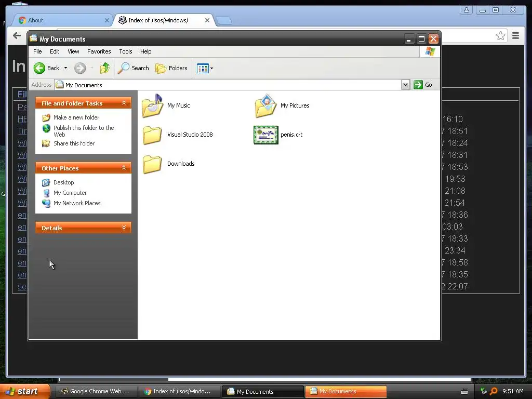Select the Visual Studio 2008 folder icon
The width and height of the screenshot is (532, 399).
(152, 135)
